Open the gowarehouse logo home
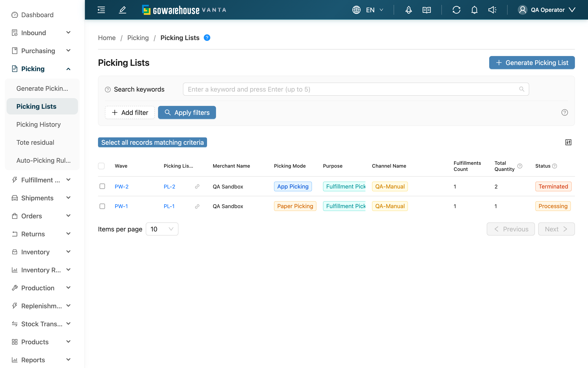 point(184,10)
